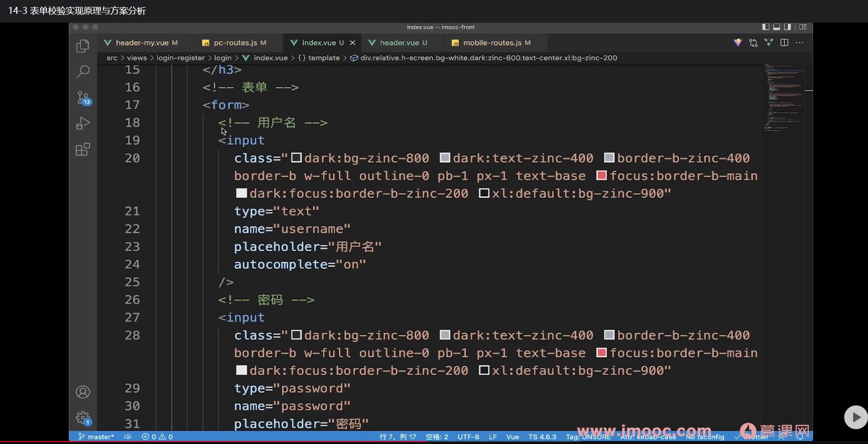Click the type="text" attribute
The width and height of the screenshot is (868, 444).
tap(277, 211)
